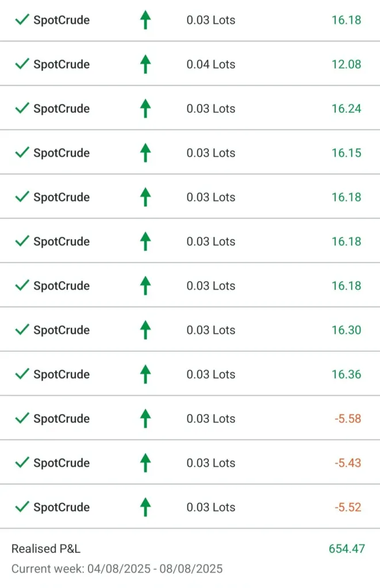Viewport: 380px width, 588px height.
Task: Select the SpotCrude label on the 16.24 row
Action: [62, 109]
